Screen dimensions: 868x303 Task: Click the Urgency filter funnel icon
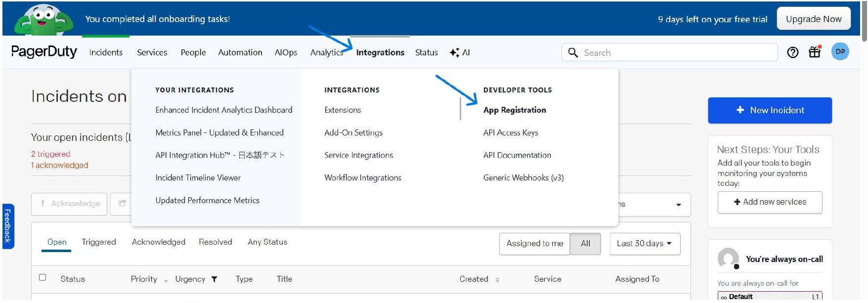pyautogui.click(x=215, y=279)
